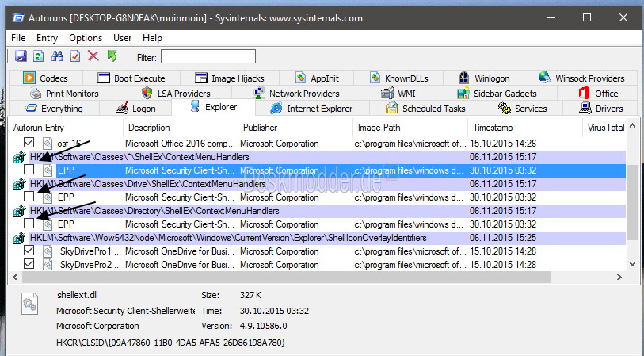Switch to the Drivers tab
This screenshot has height=356, width=644.
[x=600, y=109]
